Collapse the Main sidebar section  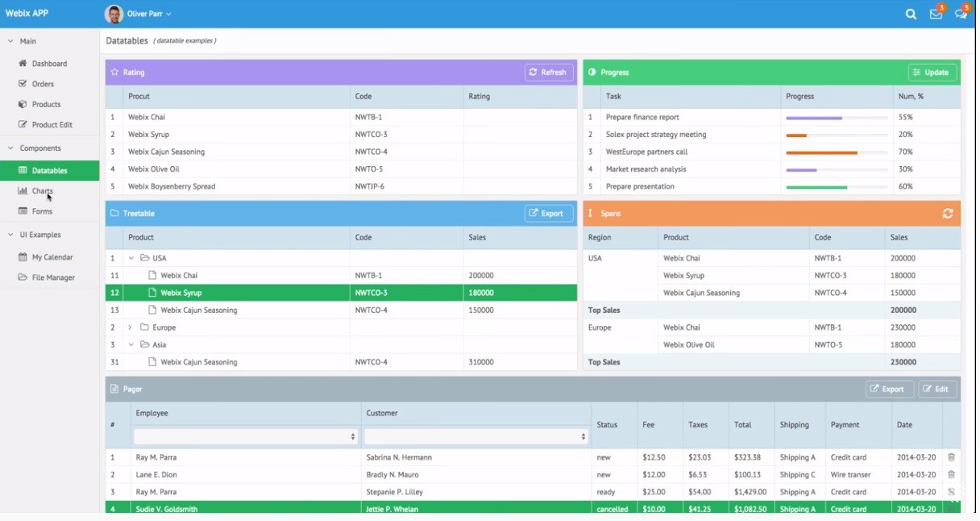(11, 41)
